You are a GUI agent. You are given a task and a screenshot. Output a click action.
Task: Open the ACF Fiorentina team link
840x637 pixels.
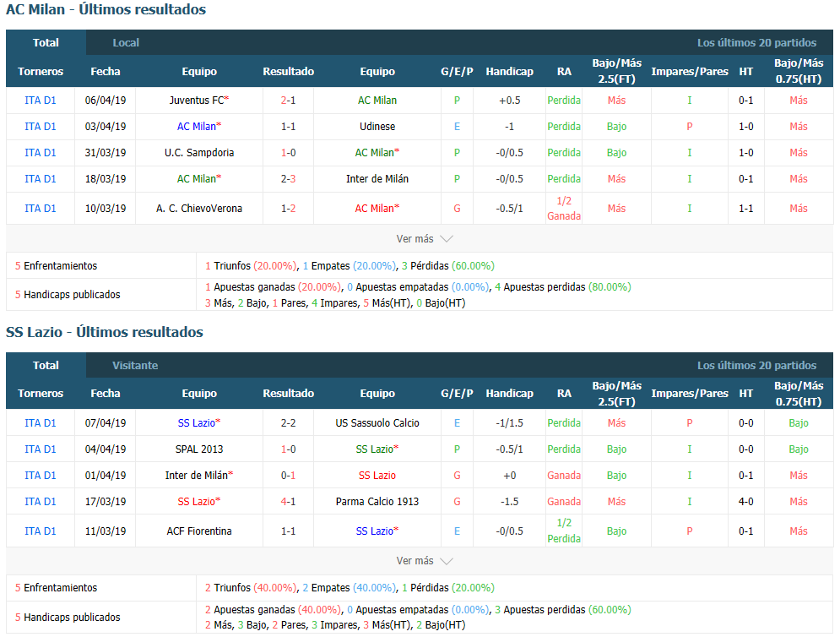(199, 531)
